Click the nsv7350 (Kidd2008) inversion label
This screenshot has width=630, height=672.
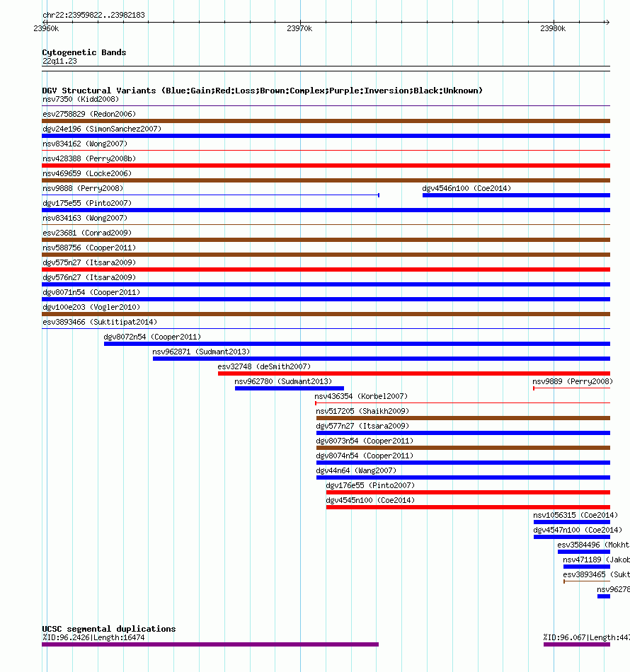click(81, 100)
